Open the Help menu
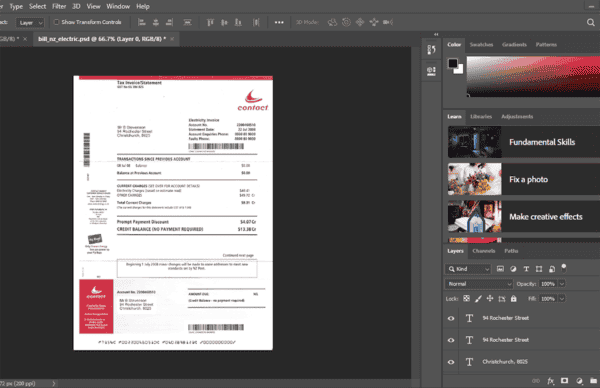 pyautogui.click(x=143, y=7)
